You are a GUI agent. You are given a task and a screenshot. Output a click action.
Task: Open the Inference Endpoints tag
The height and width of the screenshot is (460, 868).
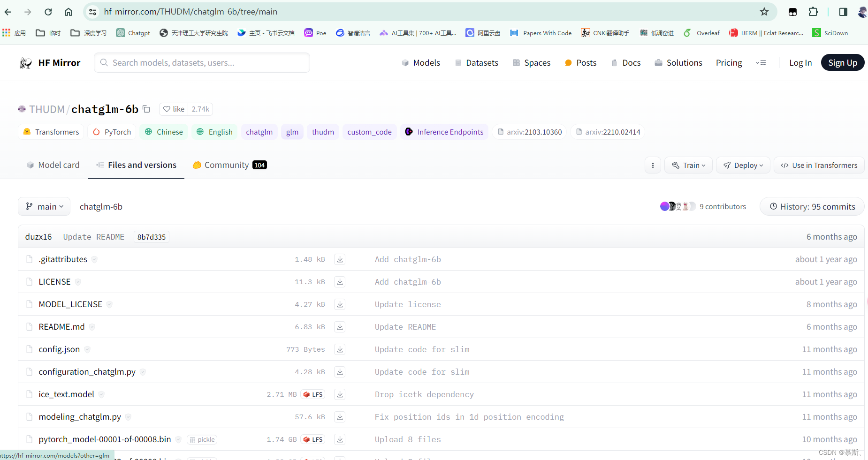click(444, 132)
